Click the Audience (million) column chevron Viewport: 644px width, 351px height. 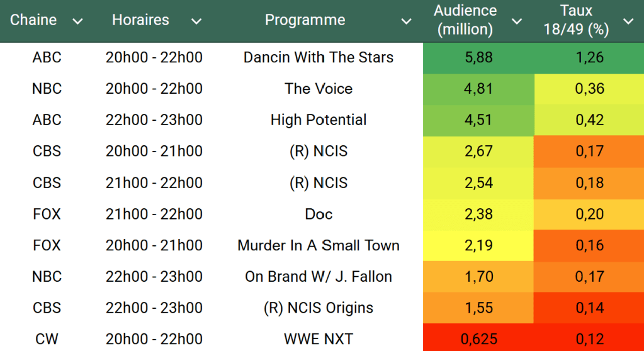[x=517, y=21]
